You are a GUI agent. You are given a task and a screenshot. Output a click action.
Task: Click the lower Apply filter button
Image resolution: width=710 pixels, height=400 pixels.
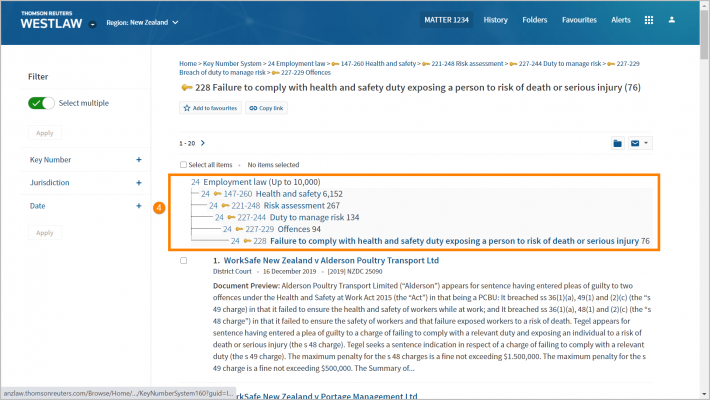click(45, 232)
